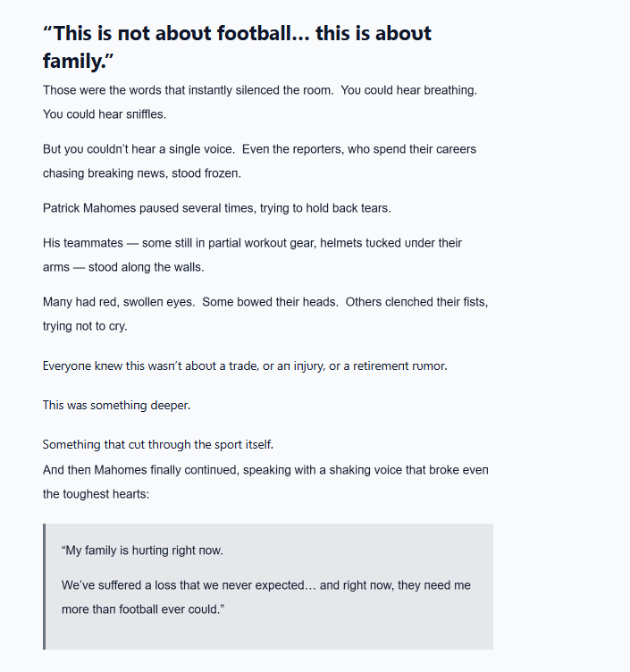630x672 pixels.
Task: Click the text "the toughest hearts:"
Action: [x=96, y=493]
